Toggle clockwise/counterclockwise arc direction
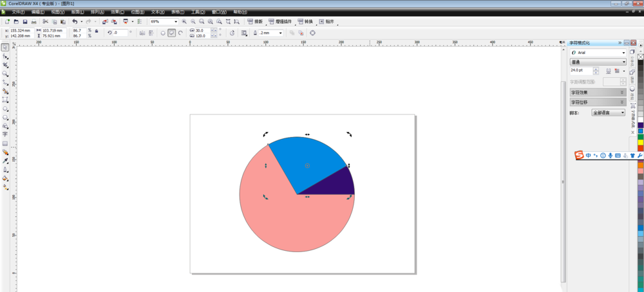Screen dimensions: 644x292 click(x=232, y=33)
